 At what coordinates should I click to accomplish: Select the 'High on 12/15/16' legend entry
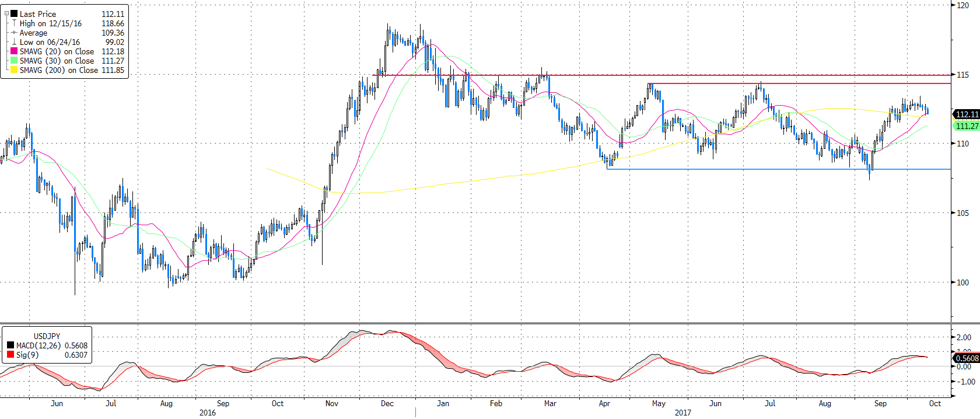point(51,23)
